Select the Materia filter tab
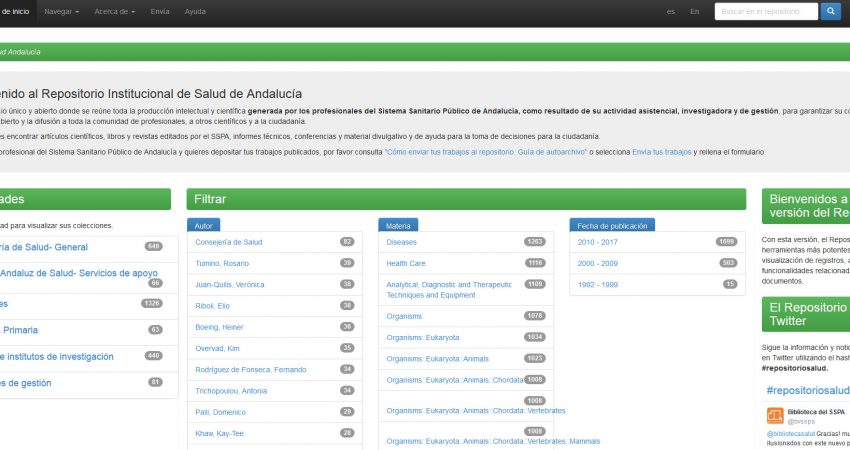The image size is (850, 450). coord(398,226)
